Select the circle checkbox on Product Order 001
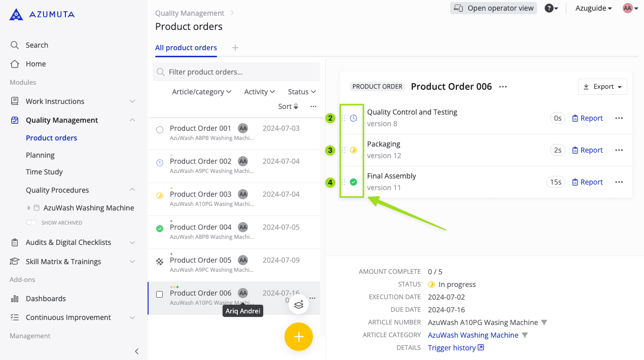Screen dimensions: 644x360 [159, 129]
